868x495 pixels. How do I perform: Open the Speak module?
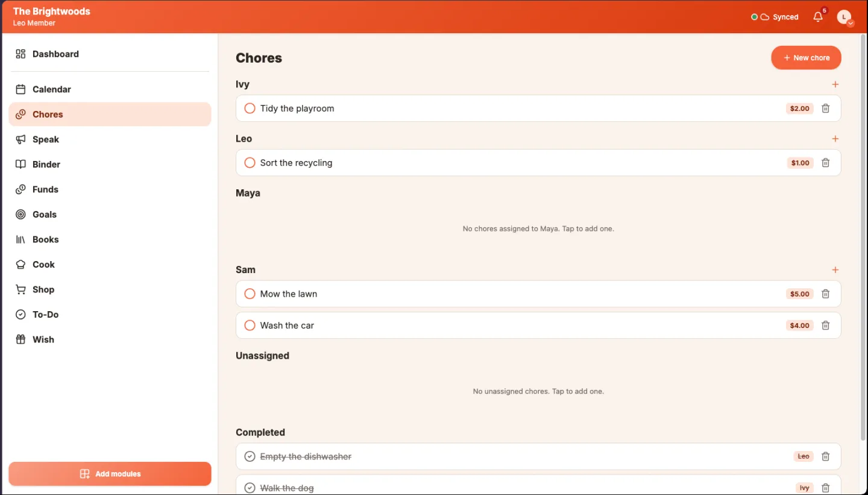click(x=110, y=139)
